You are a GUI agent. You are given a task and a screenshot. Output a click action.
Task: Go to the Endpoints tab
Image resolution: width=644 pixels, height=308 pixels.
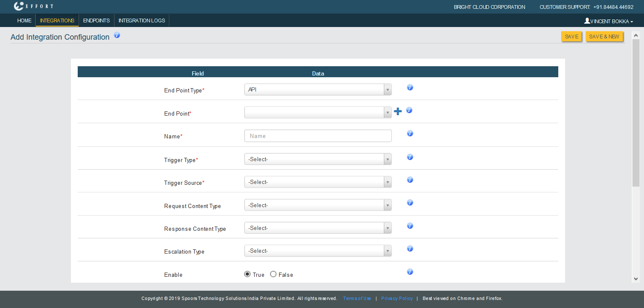click(96, 21)
